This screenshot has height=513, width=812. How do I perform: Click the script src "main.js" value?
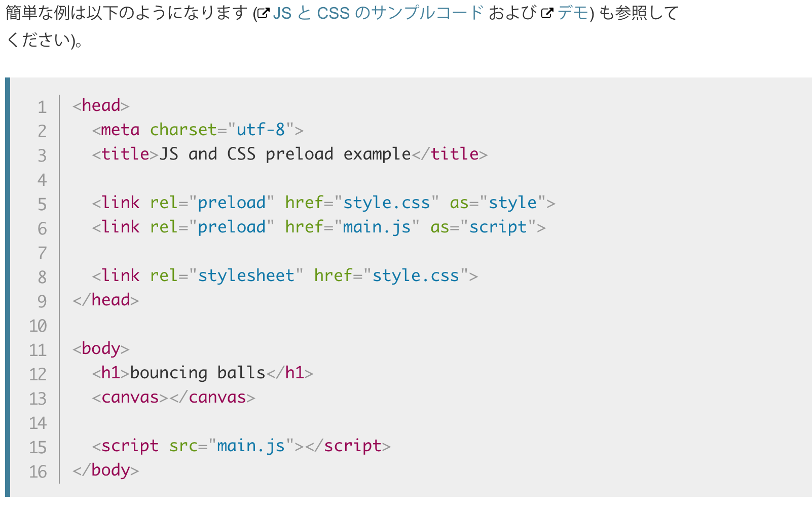[251, 446]
